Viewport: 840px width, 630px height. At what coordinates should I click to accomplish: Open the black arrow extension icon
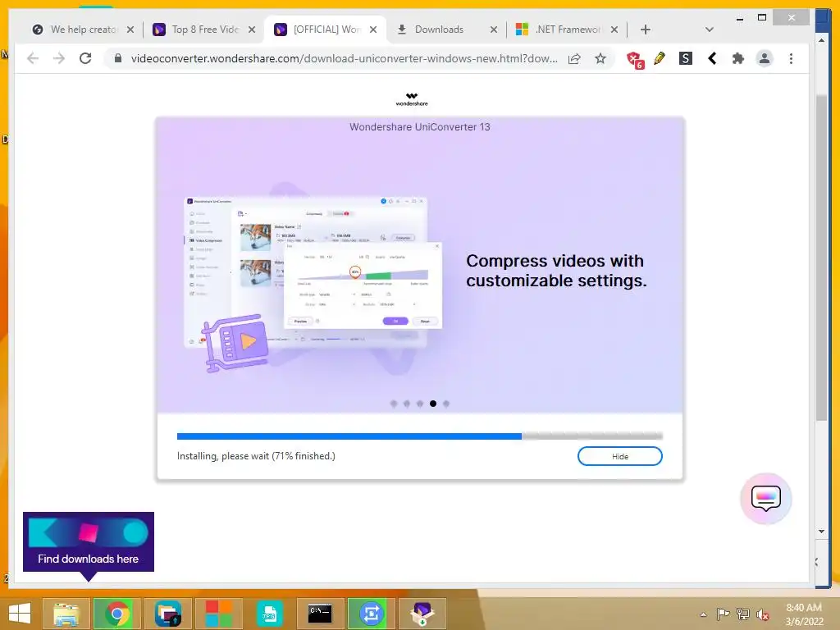click(x=712, y=58)
